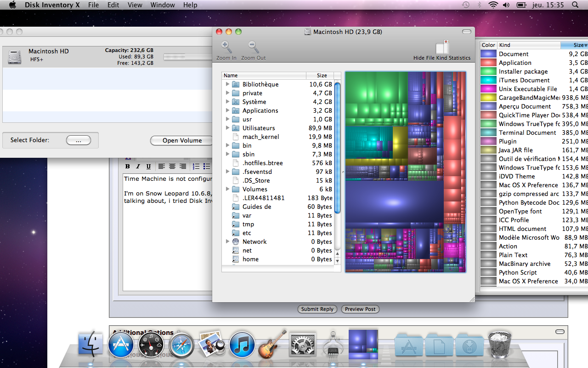Click Hide File Kind Statistics toolbar icon

coord(442,47)
